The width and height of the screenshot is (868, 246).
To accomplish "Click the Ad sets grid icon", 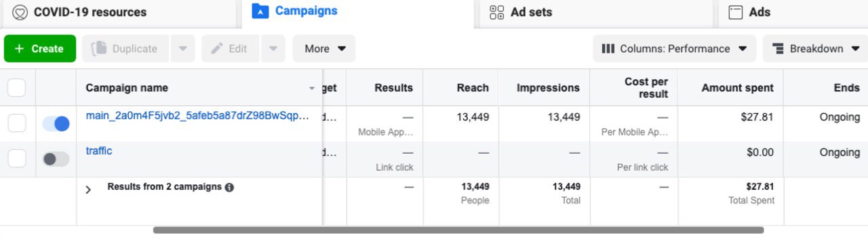I will click(497, 12).
